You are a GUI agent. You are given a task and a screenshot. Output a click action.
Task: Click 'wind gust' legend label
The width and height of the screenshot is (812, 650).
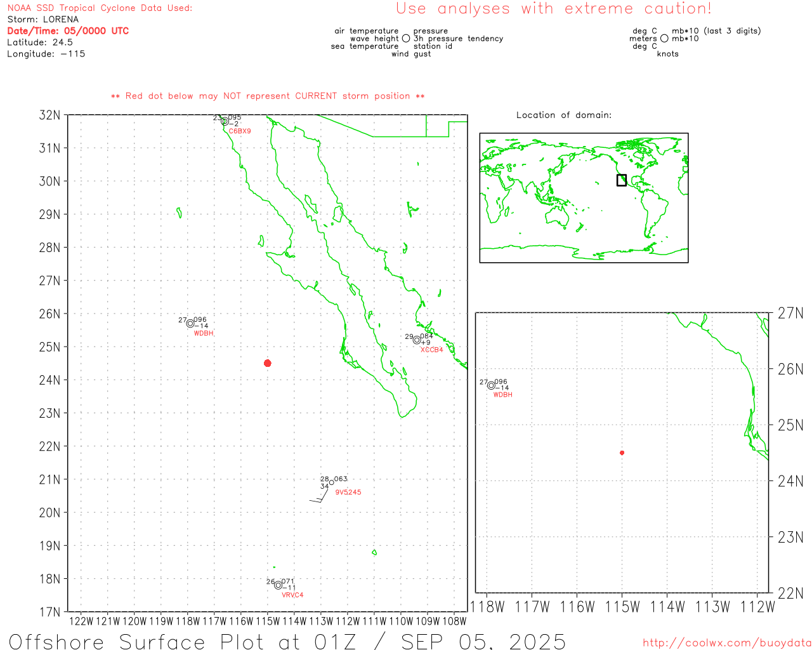(x=411, y=54)
